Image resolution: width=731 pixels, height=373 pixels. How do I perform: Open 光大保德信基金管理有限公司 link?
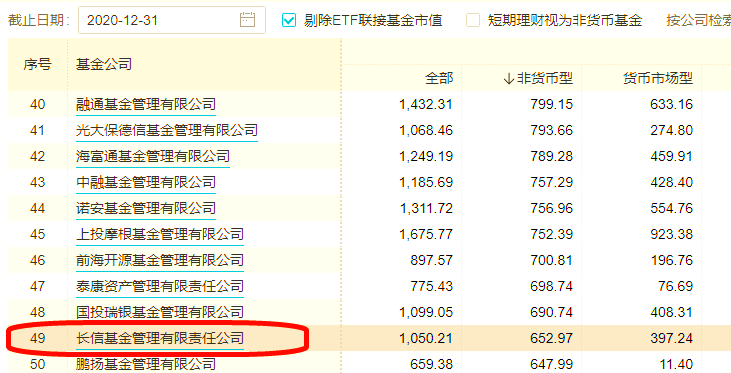point(167,130)
